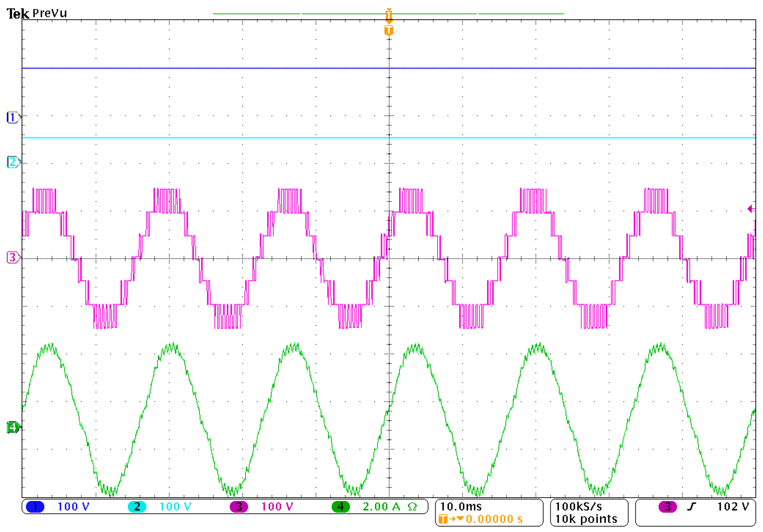Click the trigger delay '0.00000 s'
The height and width of the screenshot is (532, 763).
pos(494,519)
